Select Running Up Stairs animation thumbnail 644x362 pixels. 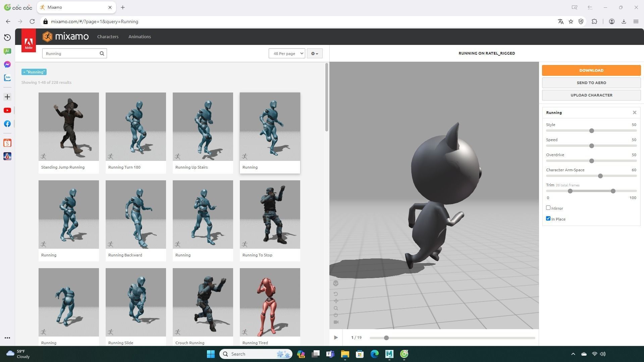203,127
